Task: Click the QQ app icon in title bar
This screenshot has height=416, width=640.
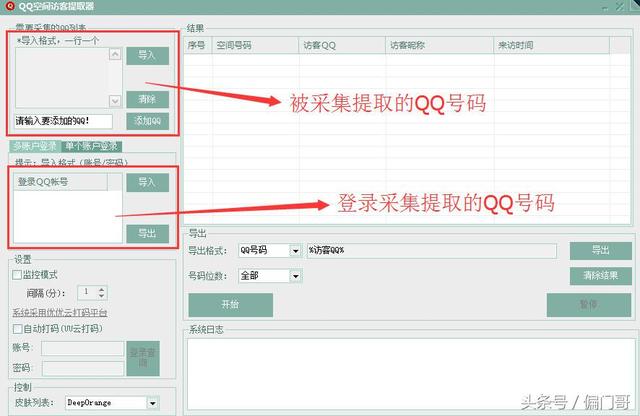Action: [10, 6]
